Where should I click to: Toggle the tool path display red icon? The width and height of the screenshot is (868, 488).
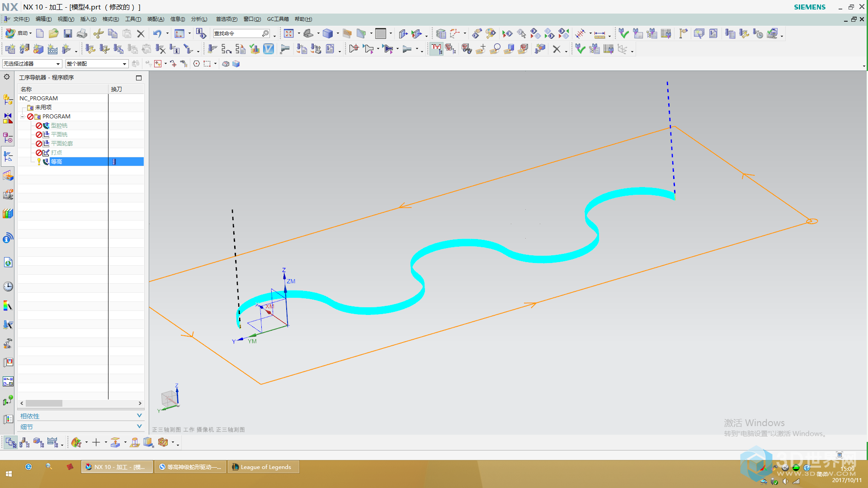436,49
